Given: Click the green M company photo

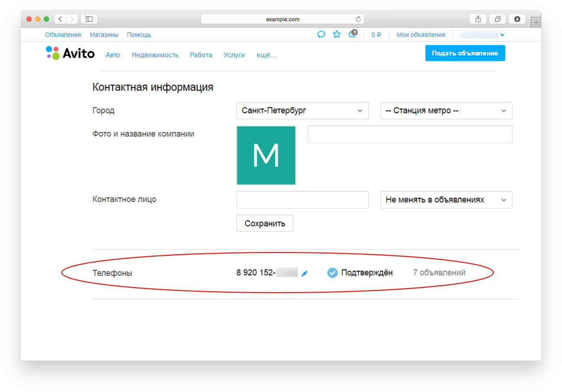Looking at the screenshot, I should tap(266, 156).
